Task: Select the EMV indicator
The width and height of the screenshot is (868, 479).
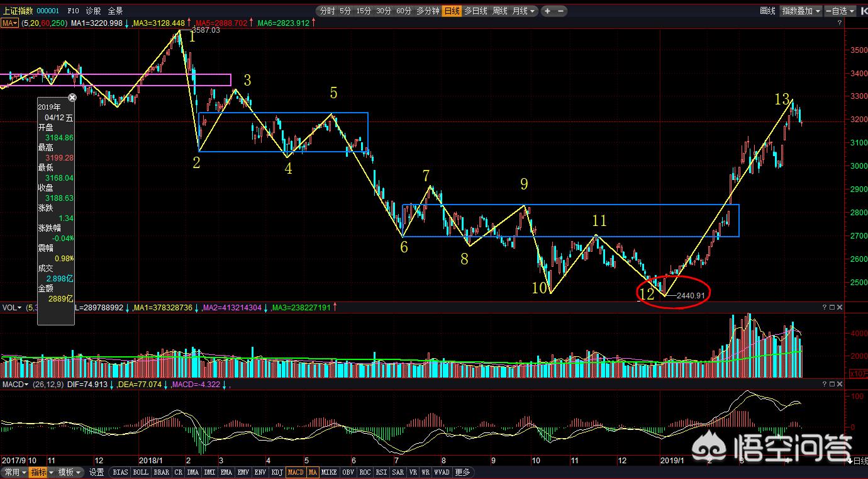Action: (x=243, y=472)
